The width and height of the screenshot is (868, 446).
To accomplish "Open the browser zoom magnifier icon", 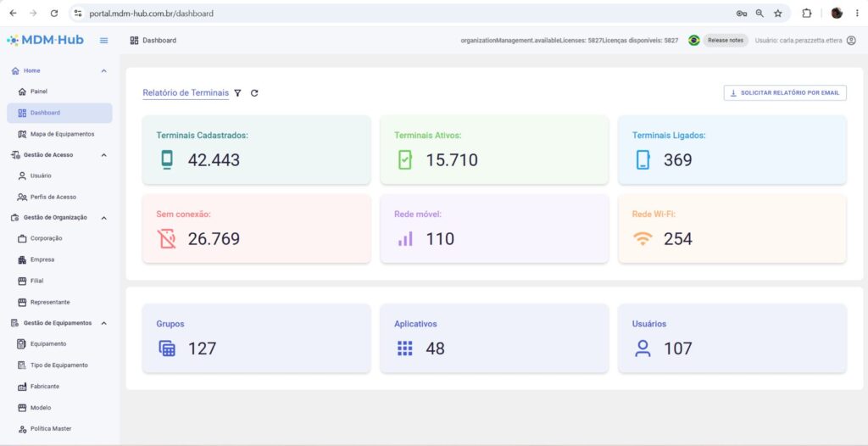I will point(760,14).
